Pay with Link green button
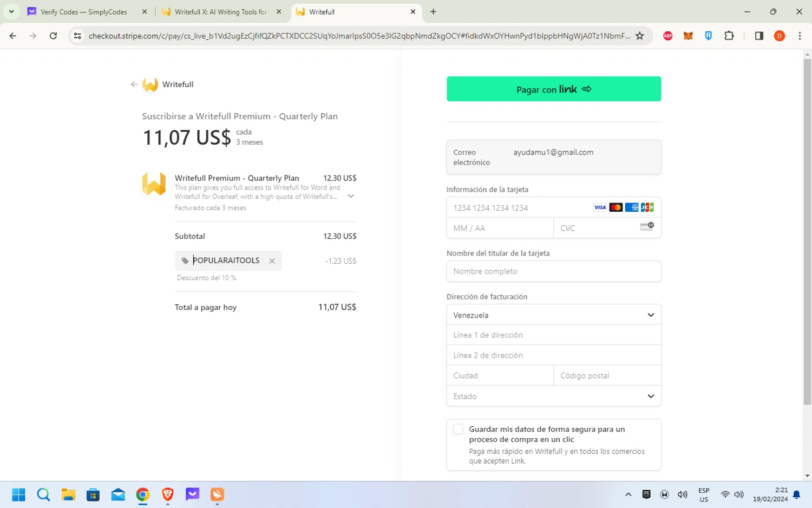 click(554, 89)
